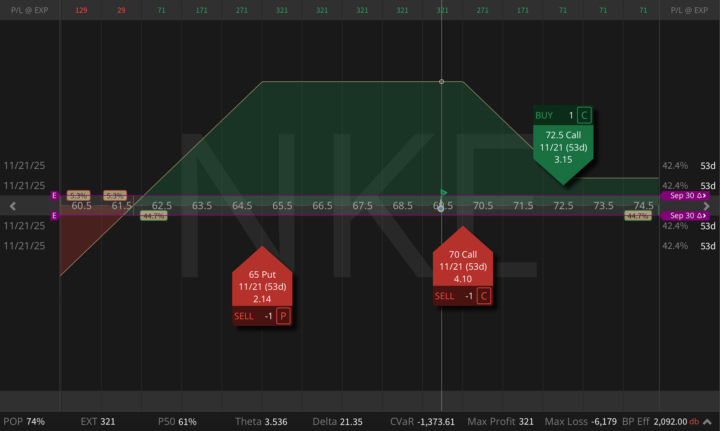Expand the stats bar with the chevron beside BP Eff
Image resolution: width=720 pixels, height=431 pixels.
click(708, 422)
